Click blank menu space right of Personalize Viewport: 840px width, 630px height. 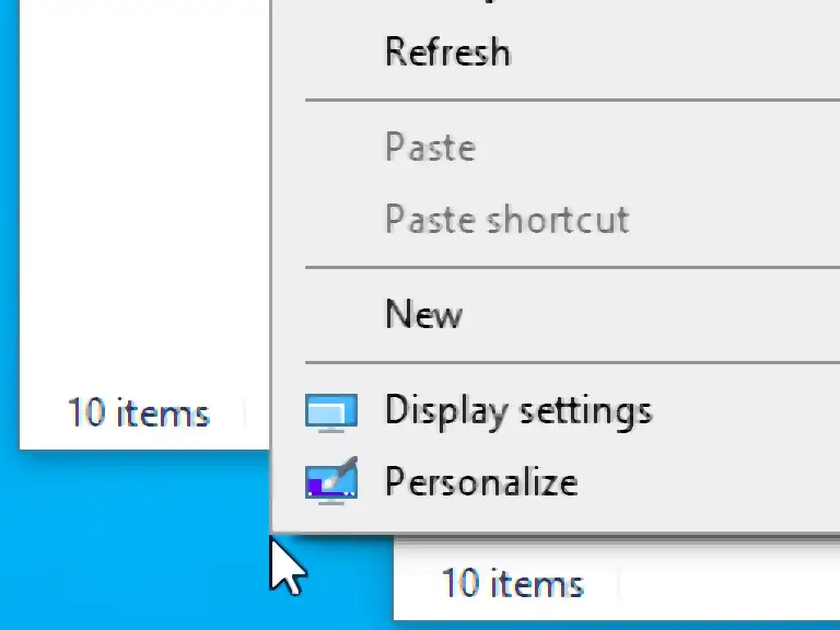click(x=705, y=482)
